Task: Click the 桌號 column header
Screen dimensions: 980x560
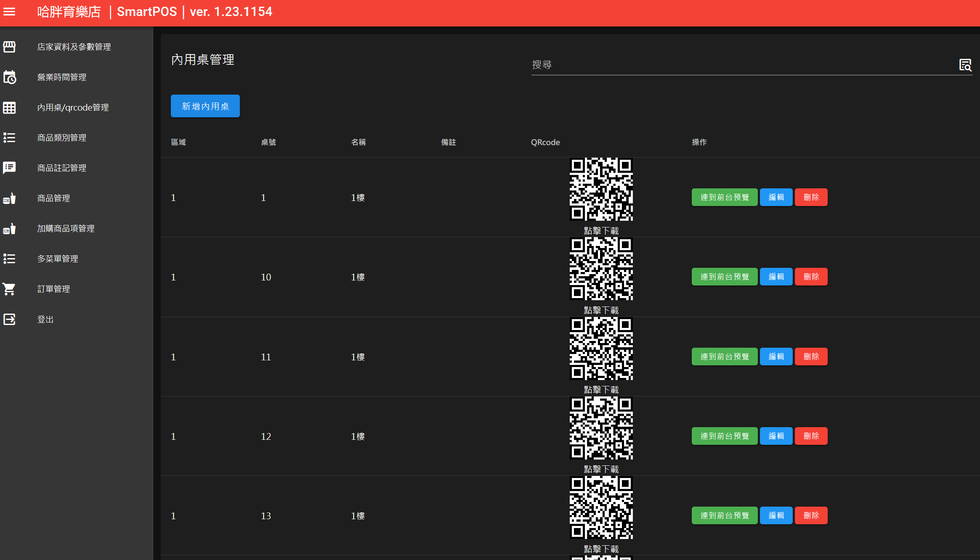Action: coord(268,142)
